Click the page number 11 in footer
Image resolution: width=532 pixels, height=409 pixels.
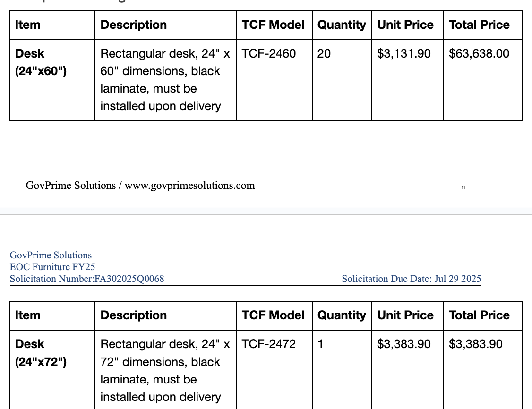(463, 187)
